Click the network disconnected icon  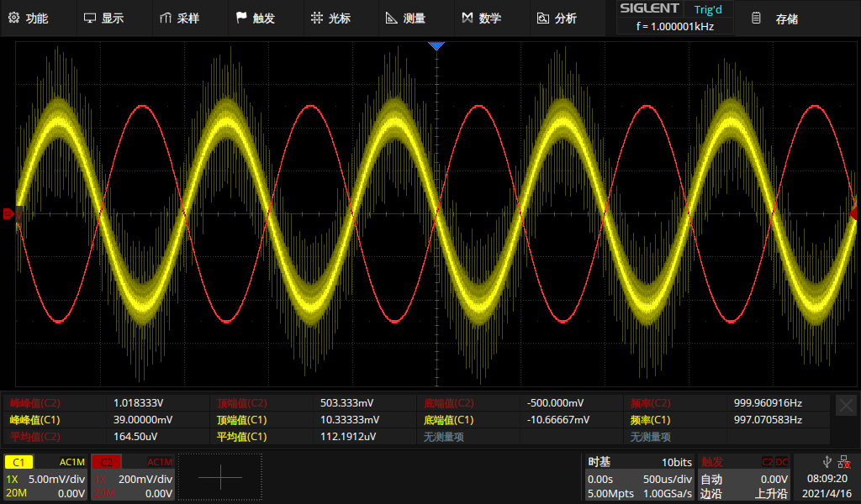(x=844, y=462)
